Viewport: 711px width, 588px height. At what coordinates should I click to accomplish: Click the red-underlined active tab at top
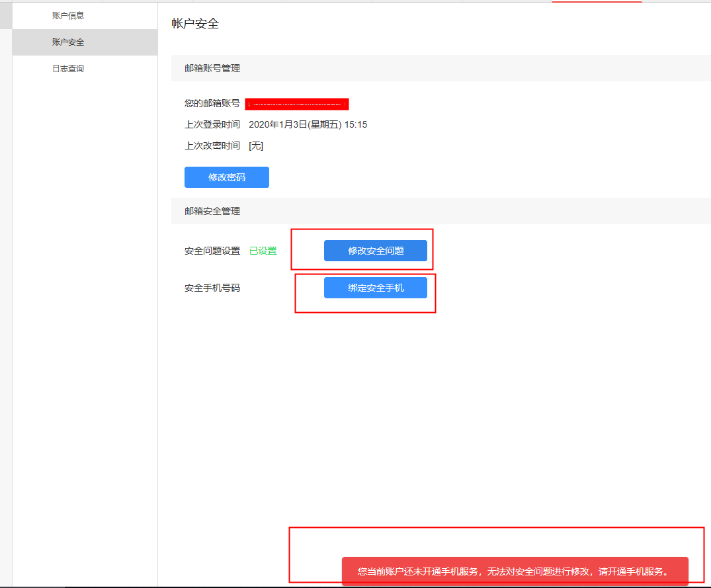[597, 1]
